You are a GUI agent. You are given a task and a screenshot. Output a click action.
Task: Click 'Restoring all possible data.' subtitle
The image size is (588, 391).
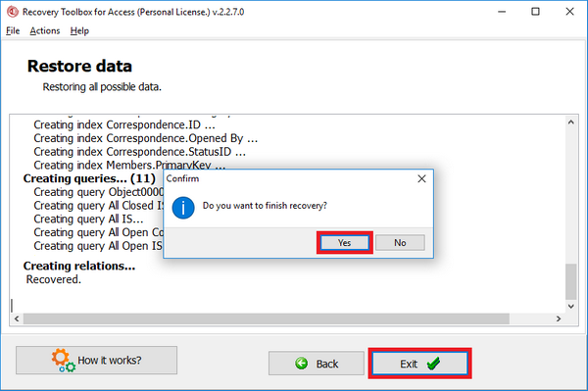tap(102, 87)
